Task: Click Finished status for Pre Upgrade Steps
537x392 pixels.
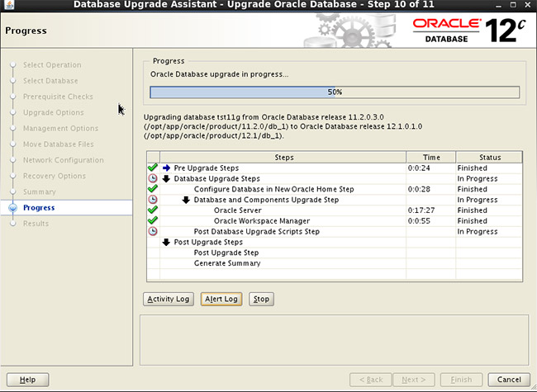Action: coord(473,168)
